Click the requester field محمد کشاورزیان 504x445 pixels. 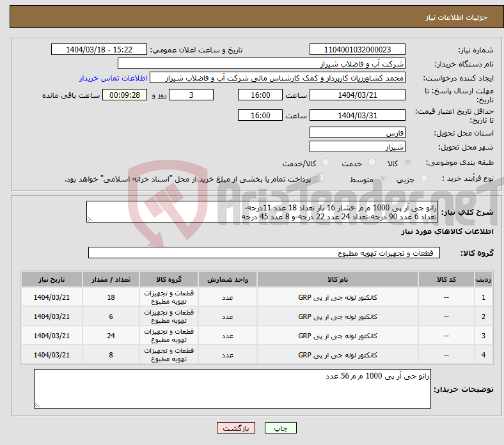278,78
